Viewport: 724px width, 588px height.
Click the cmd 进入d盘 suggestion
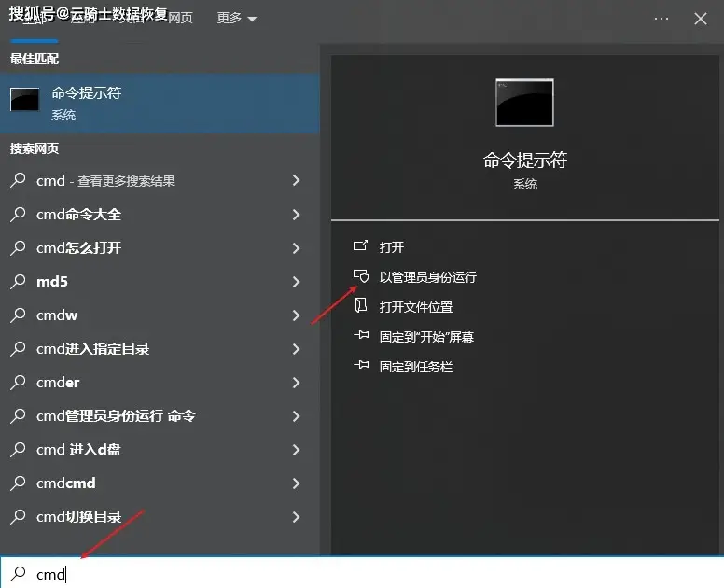(x=160, y=450)
